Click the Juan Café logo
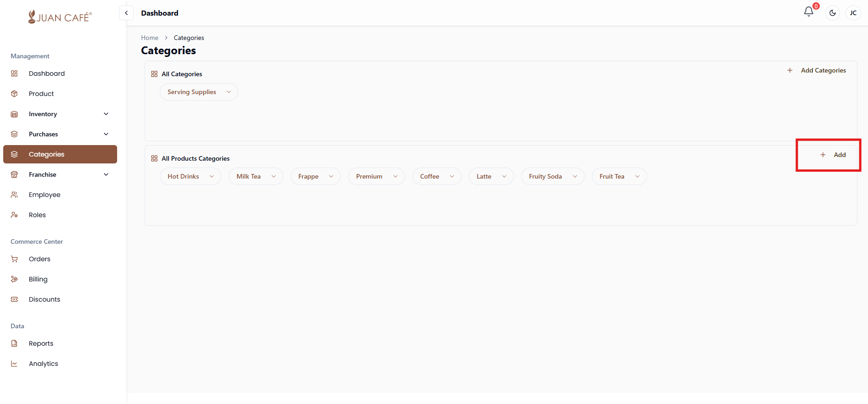Screen dimensions: 868x404 click(60, 17)
